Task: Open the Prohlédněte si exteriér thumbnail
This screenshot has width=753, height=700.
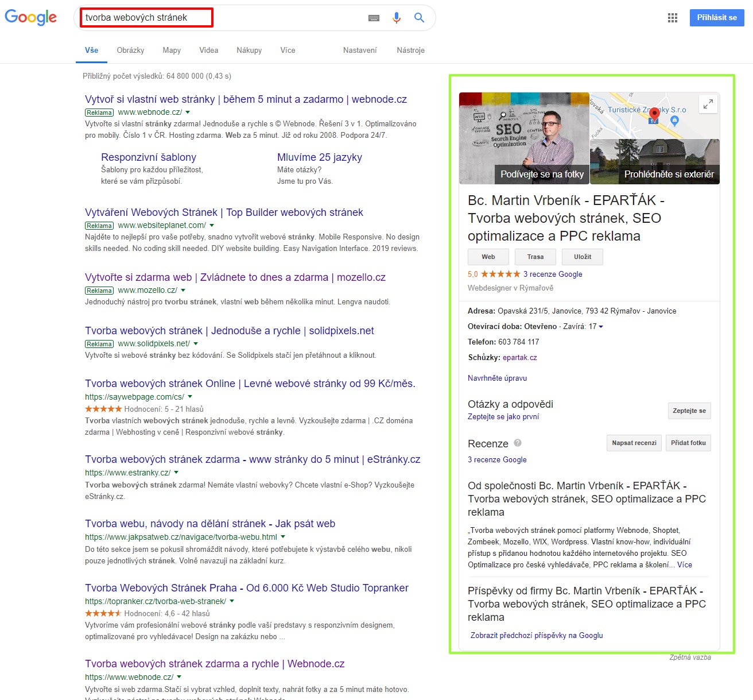Action: tap(655, 161)
